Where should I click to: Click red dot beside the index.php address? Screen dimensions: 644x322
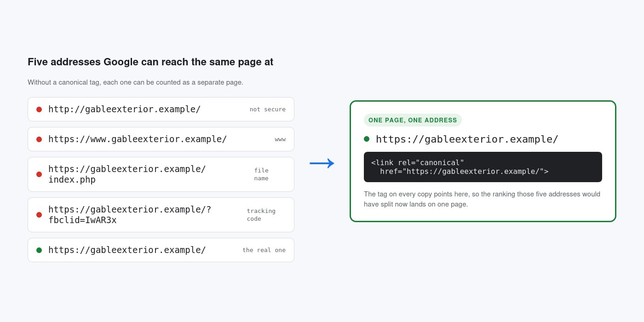pyautogui.click(x=39, y=174)
